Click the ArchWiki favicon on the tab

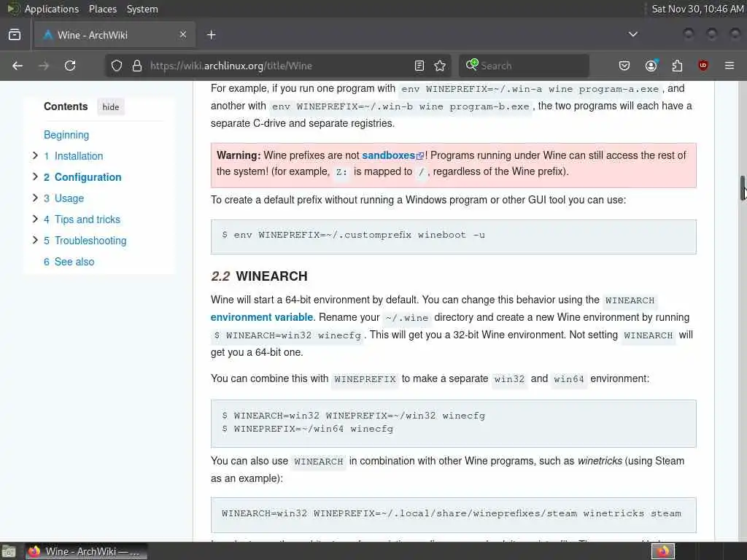tap(47, 35)
